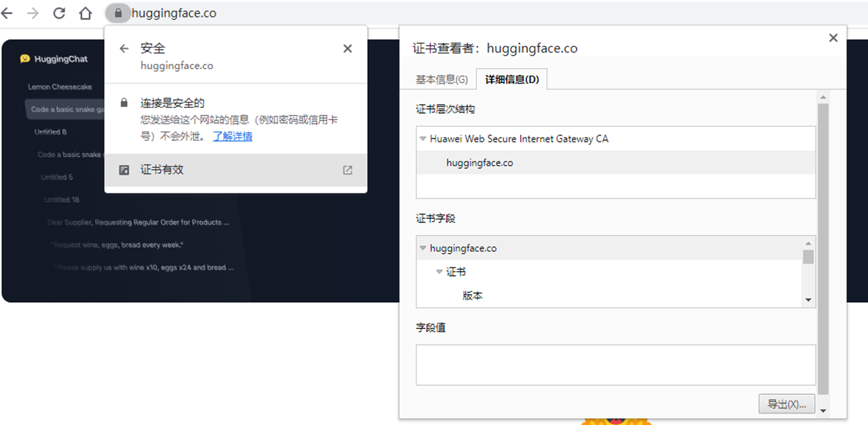Open "Code a basic snake" below Untitled 8
This screenshot has height=425, width=868.
point(69,154)
